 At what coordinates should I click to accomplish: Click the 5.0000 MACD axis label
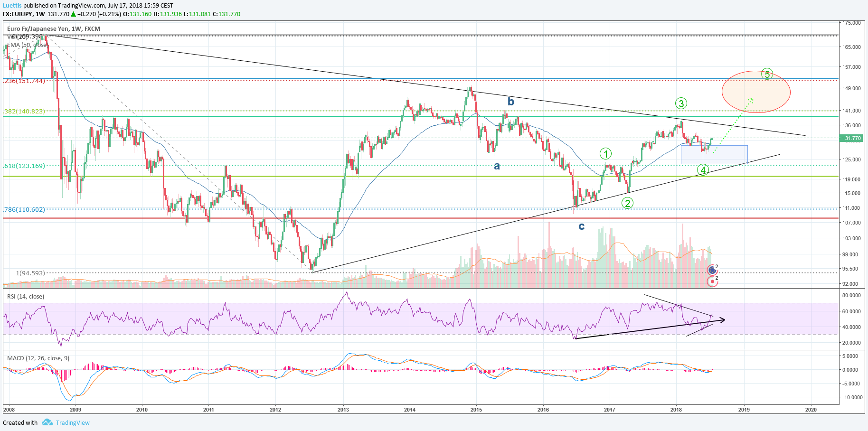(850, 356)
